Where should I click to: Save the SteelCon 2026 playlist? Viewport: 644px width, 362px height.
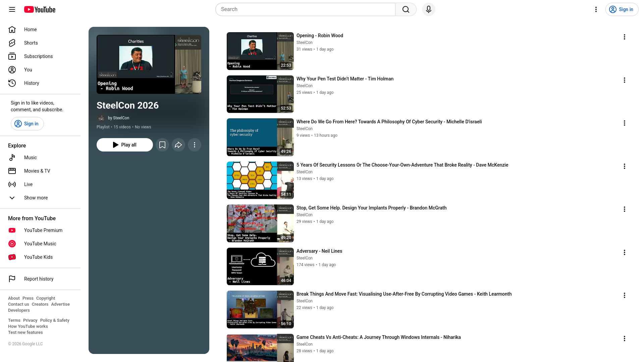[x=162, y=145]
